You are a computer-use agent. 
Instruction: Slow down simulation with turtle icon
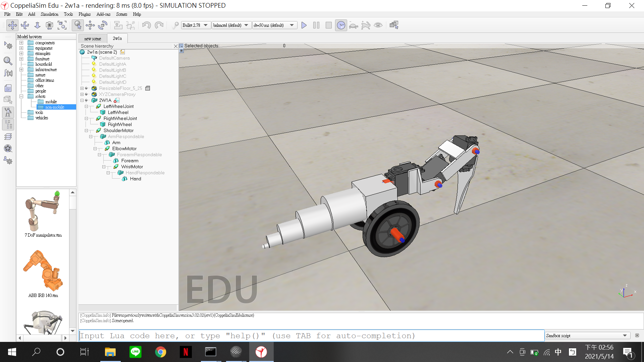click(x=353, y=25)
